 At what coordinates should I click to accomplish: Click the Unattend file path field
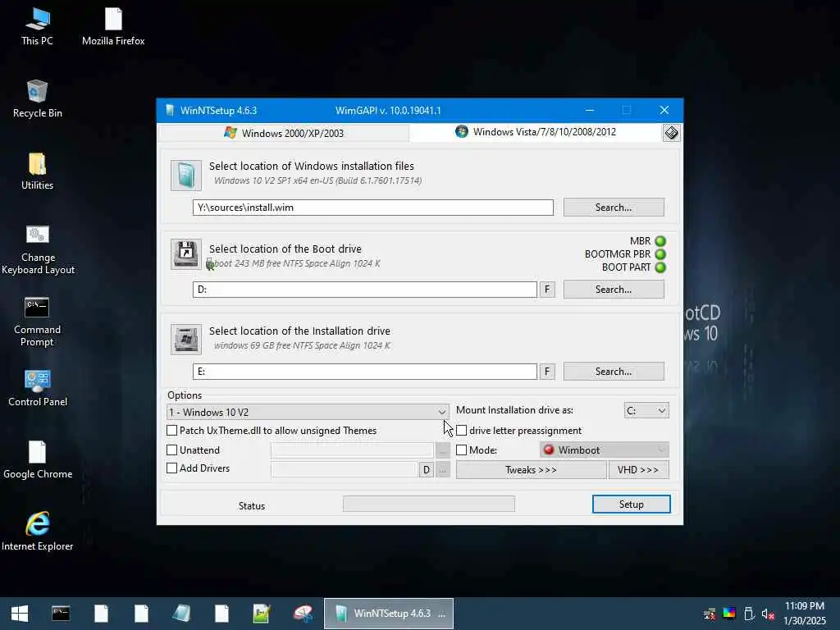(x=352, y=450)
